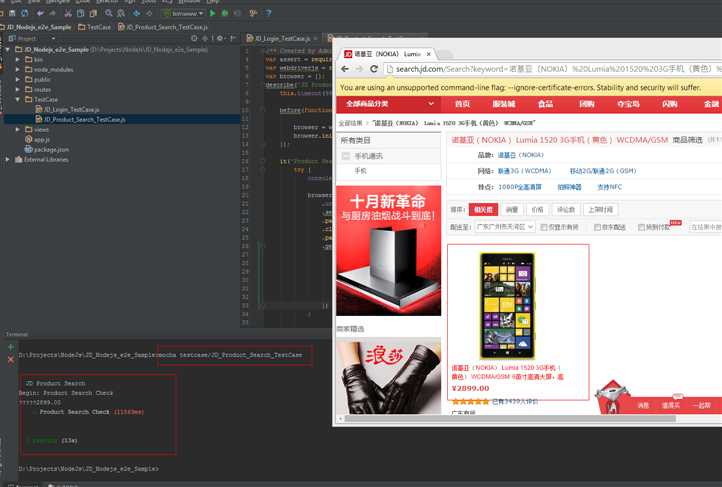Click the Undo arrow in the IDE toolbar

pyautogui.click(x=40, y=13)
